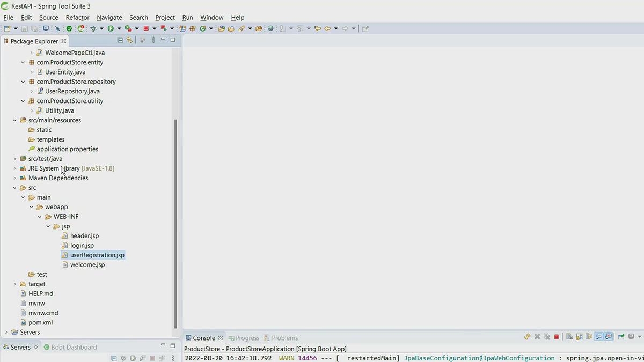The height and width of the screenshot is (362, 644).
Task: Select welcome.jsp file
Action: click(x=87, y=265)
